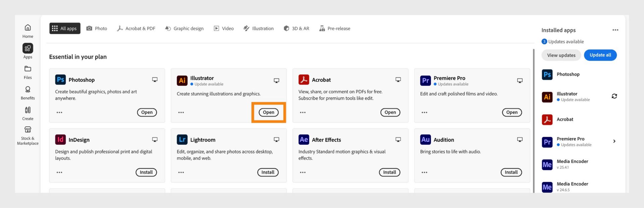The image size is (644, 208).
Task: Click the Photoshop icon in Installed apps
Action: pos(547,74)
